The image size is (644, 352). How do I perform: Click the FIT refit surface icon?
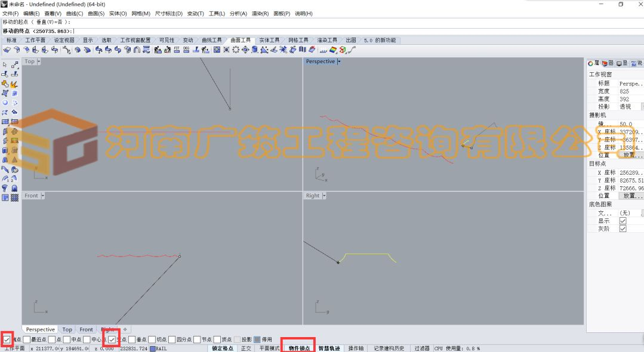177,50
